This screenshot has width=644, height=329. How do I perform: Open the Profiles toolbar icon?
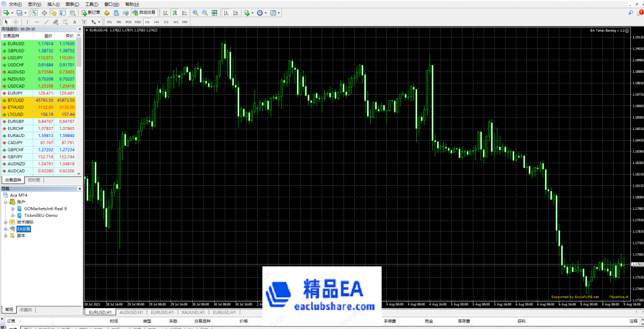click(x=19, y=13)
